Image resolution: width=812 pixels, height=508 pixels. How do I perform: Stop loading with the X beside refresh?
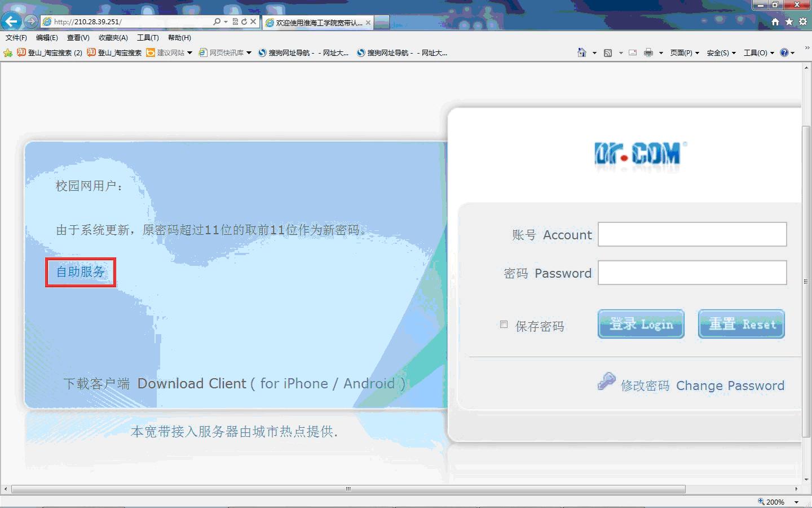click(253, 21)
